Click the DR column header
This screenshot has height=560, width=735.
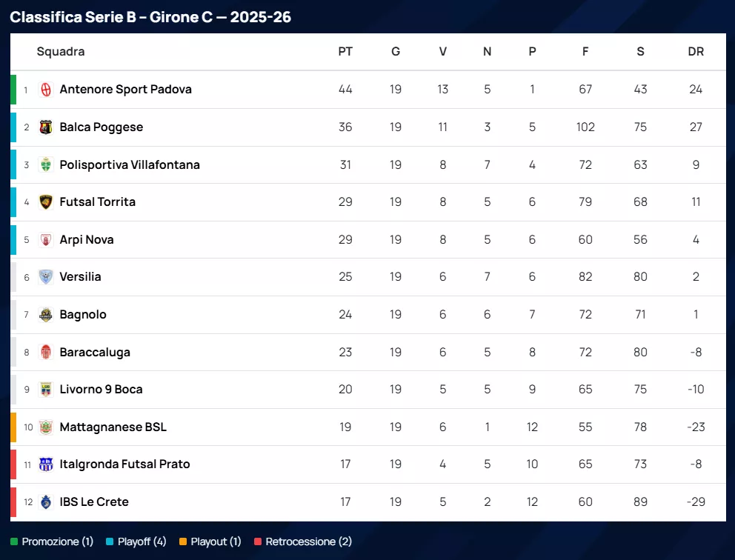click(x=696, y=52)
